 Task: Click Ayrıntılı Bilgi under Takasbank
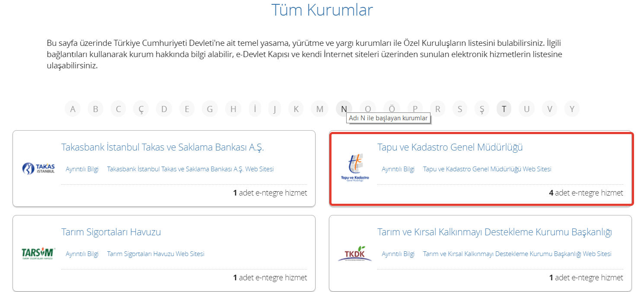[x=82, y=169]
